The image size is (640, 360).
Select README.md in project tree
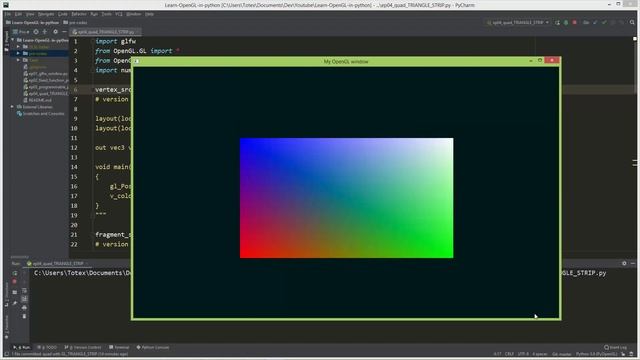tap(37, 100)
